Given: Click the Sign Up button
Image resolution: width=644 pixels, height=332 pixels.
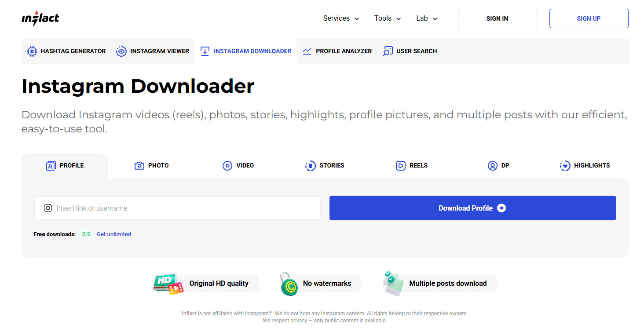Looking at the screenshot, I should tap(589, 18).
